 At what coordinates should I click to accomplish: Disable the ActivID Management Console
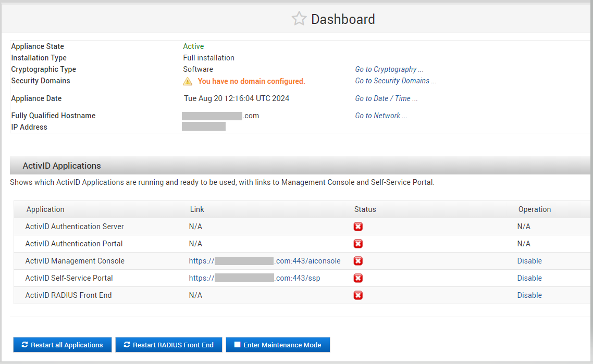coord(529,261)
